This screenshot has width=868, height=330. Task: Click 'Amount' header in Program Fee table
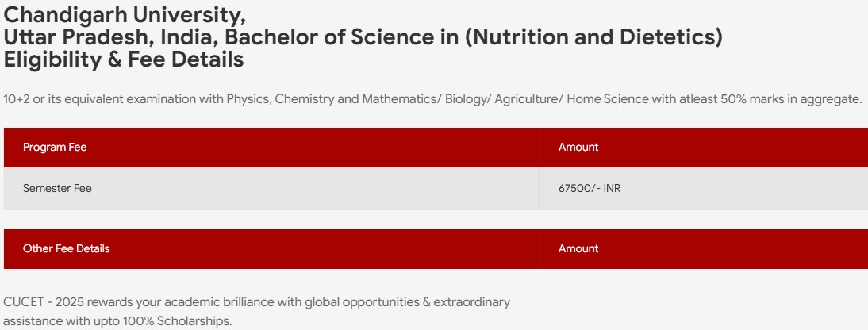578,147
